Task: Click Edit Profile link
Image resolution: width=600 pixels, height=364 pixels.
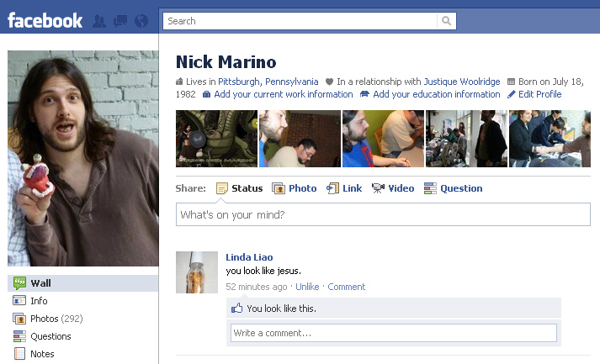Action: [x=539, y=94]
